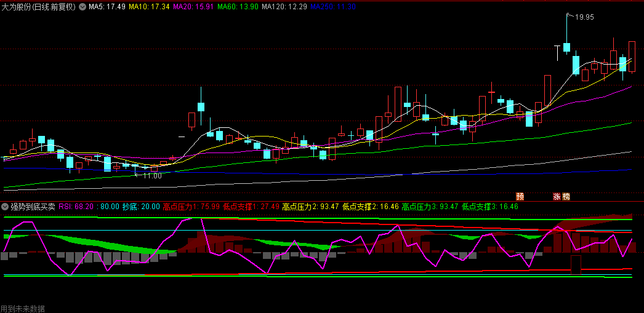Screen dimensions: 644x313
Task: Open indicator dropdown beside 强势到底买卖
Action: pos(6,207)
